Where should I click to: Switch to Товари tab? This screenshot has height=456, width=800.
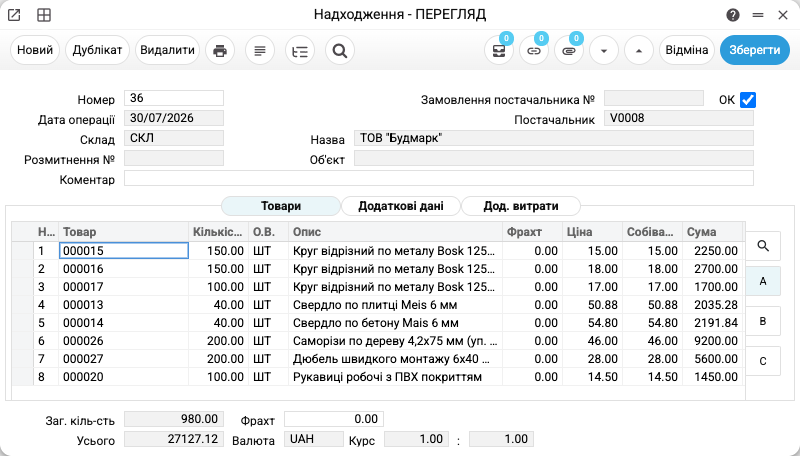coord(281,206)
